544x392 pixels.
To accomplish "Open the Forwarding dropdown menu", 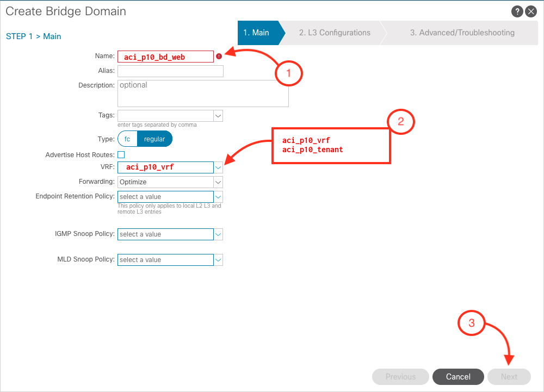I will click(218, 182).
